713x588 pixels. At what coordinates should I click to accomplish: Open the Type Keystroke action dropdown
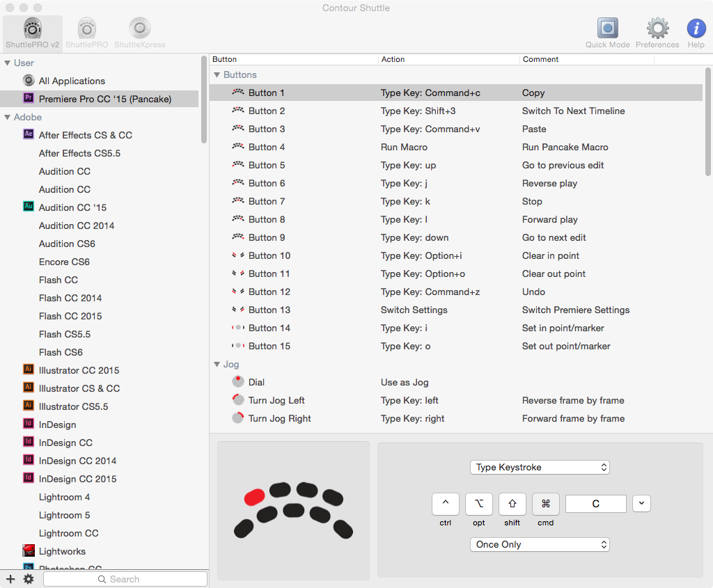(540, 468)
